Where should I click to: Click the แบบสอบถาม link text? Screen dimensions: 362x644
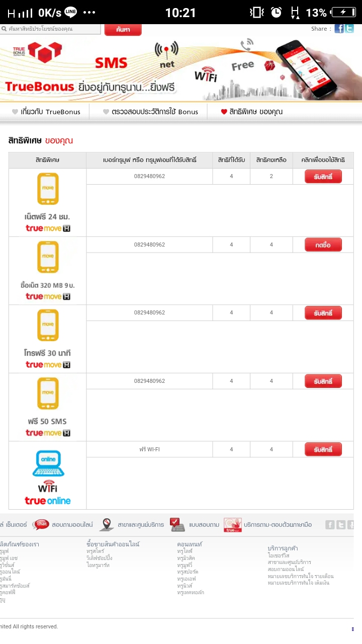tap(204, 525)
